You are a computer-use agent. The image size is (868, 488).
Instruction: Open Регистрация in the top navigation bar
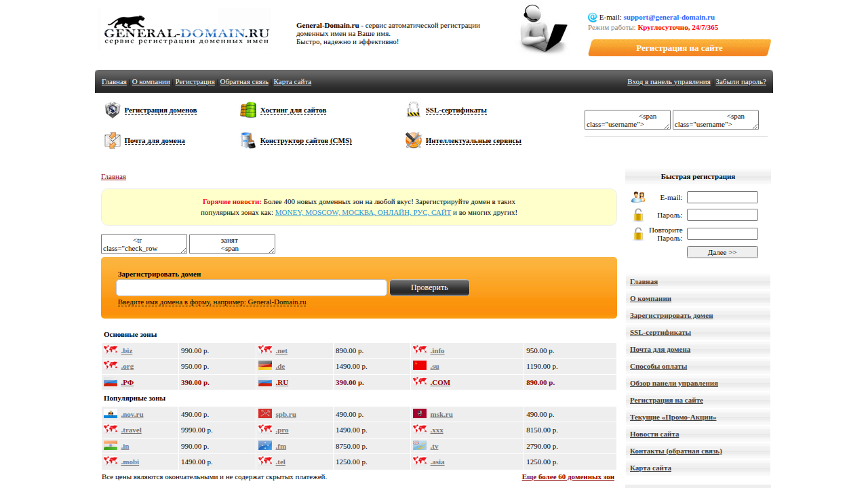click(195, 81)
